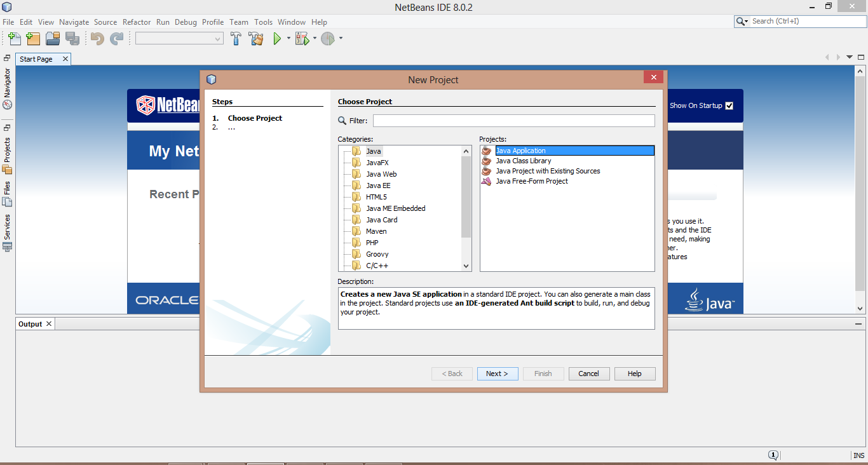The height and width of the screenshot is (465, 868).
Task: Click the Save All toolbar icon
Action: 72,39
